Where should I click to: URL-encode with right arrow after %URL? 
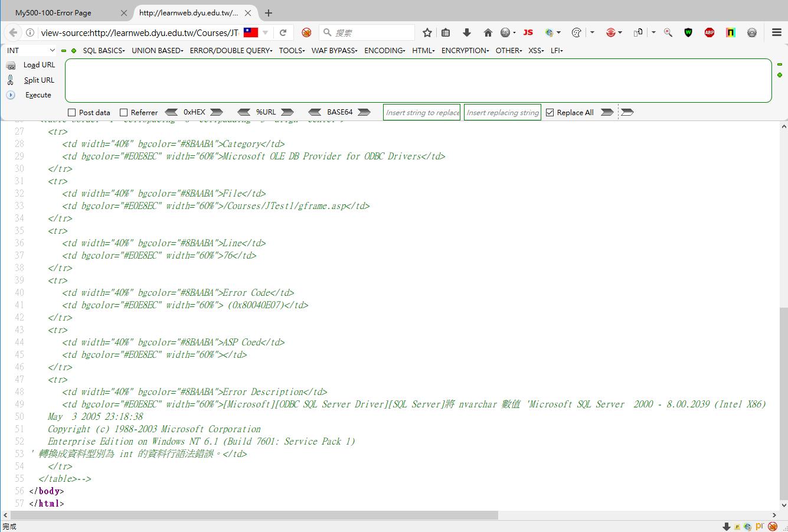[x=287, y=112]
